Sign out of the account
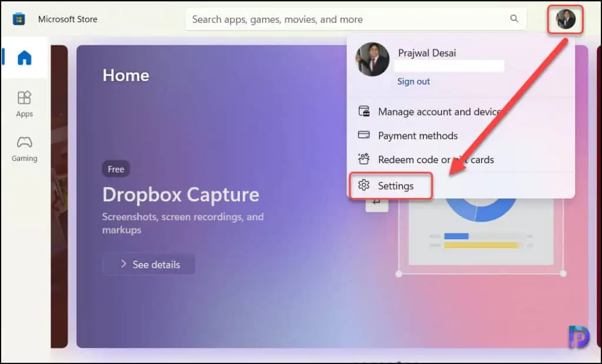This screenshot has height=364, width=602. 413,82
